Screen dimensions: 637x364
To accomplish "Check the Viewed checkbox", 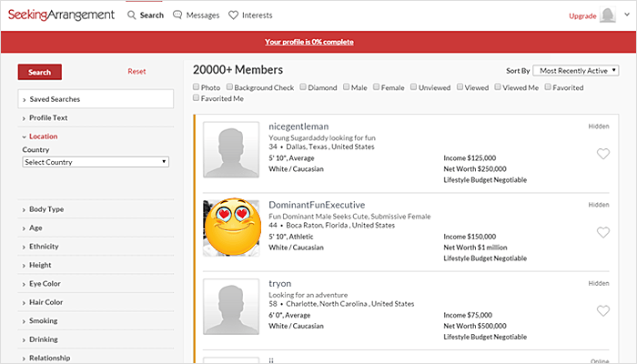I will point(460,87).
